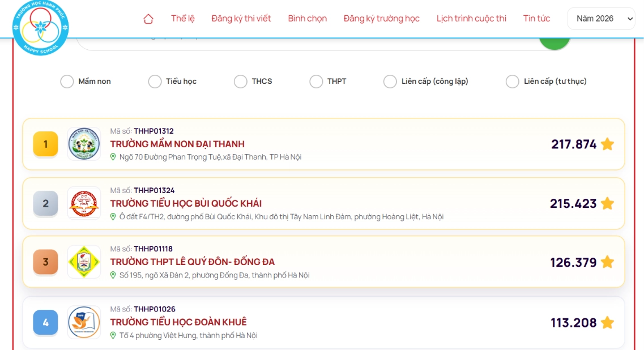Open the Happy School logo

click(x=40, y=27)
